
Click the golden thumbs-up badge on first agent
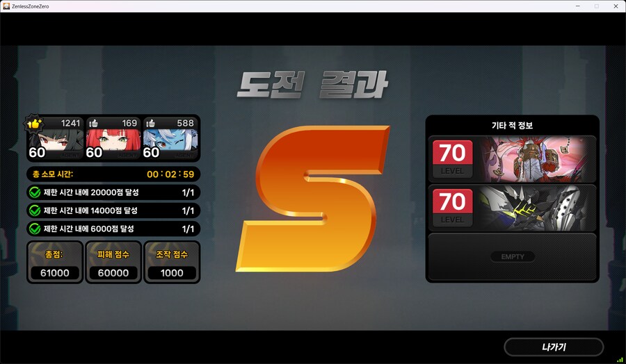(34, 124)
